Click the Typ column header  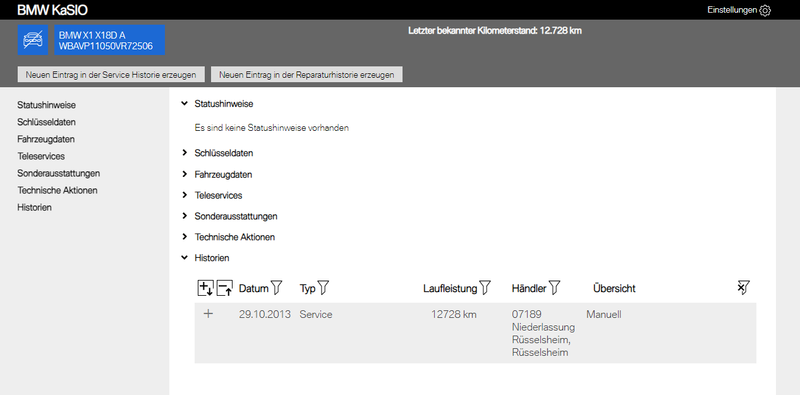click(308, 288)
